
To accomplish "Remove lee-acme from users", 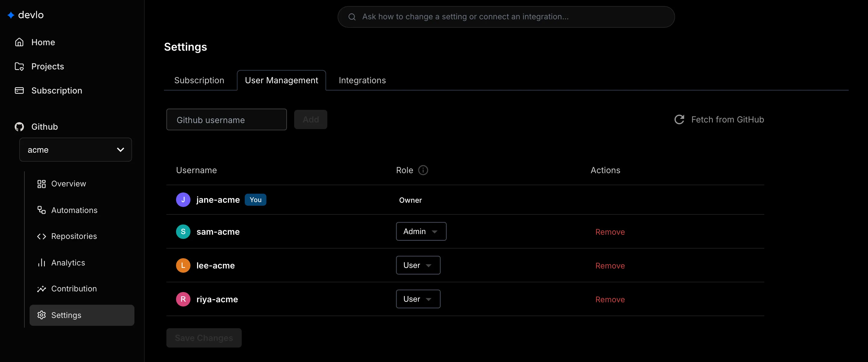I will (610, 266).
